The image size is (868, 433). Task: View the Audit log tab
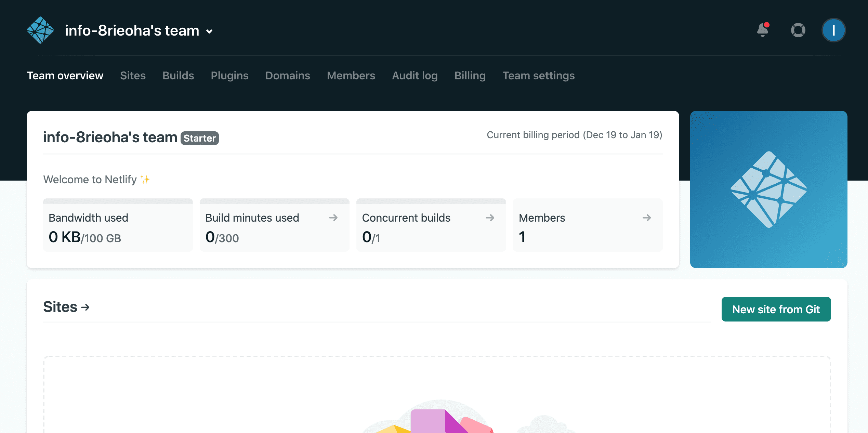(x=415, y=75)
